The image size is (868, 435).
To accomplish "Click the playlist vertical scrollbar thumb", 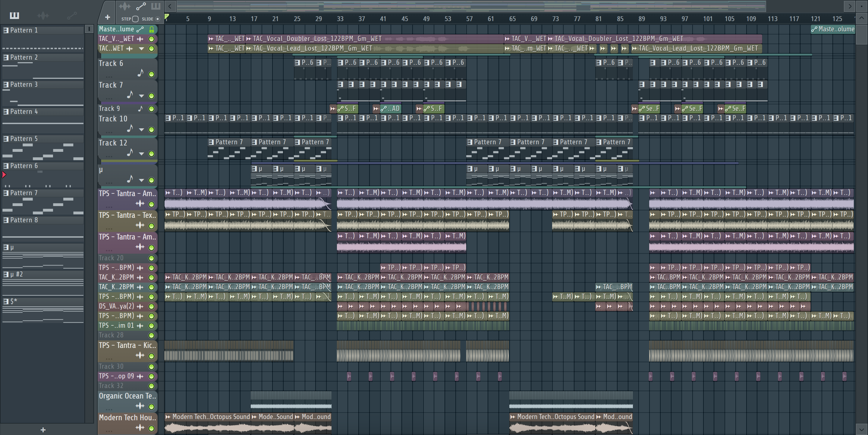I will point(862,34).
